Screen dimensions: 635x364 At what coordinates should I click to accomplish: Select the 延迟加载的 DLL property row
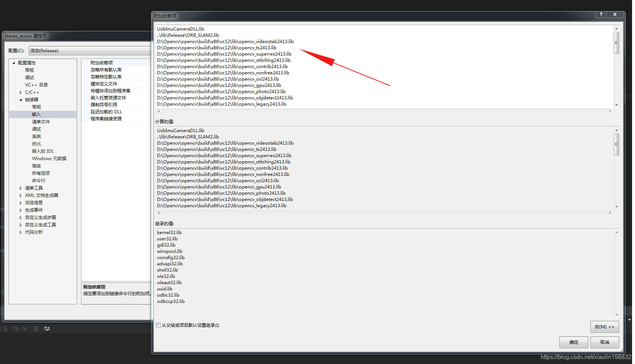point(116,112)
